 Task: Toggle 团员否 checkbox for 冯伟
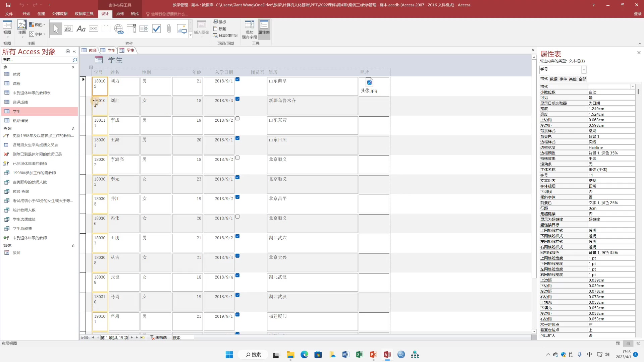point(237,217)
